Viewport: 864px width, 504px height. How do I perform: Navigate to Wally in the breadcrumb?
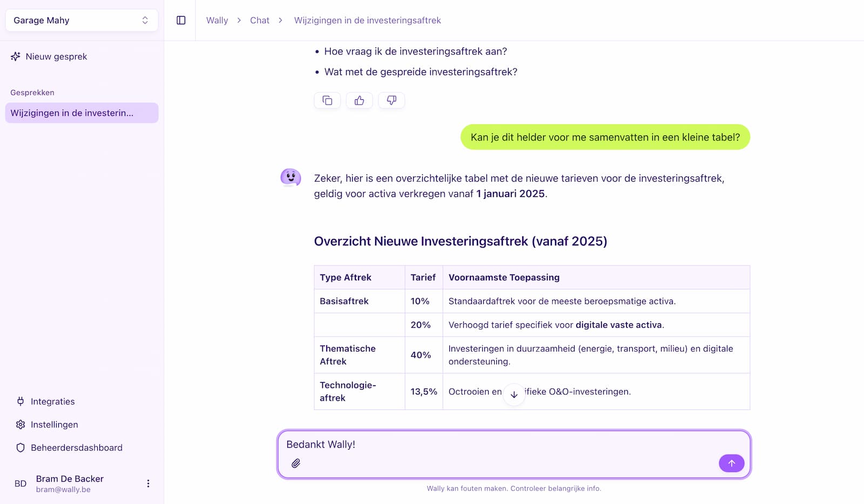tap(217, 20)
